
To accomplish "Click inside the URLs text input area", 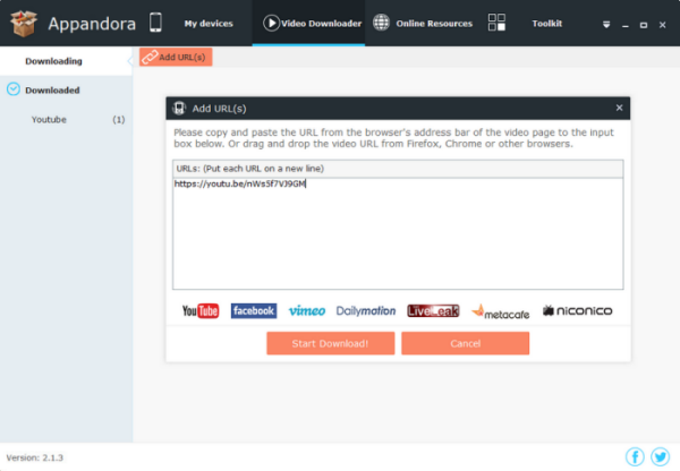I will coord(398,234).
